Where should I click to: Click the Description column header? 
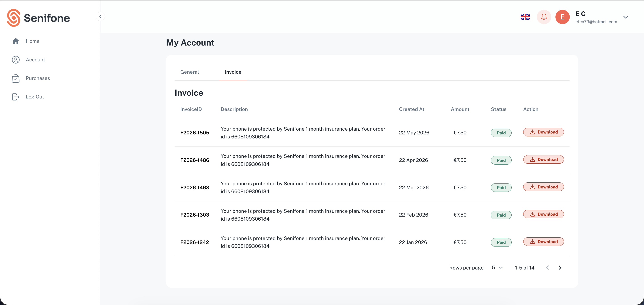[x=234, y=109]
